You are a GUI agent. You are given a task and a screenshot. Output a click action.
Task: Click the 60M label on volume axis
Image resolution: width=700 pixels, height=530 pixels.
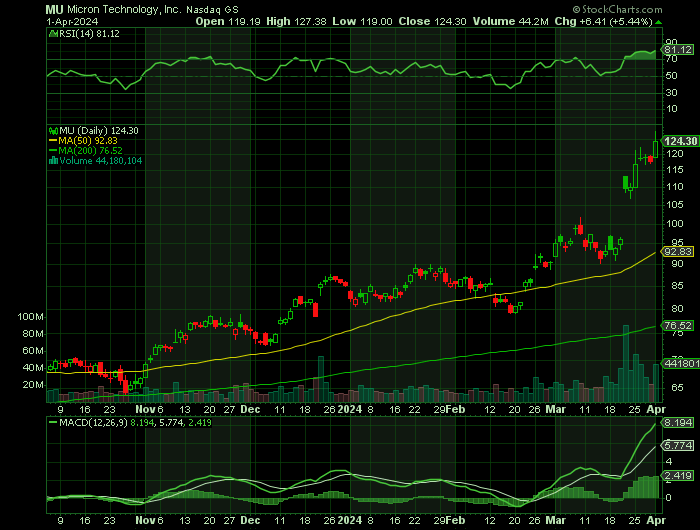tap(33, 351)
